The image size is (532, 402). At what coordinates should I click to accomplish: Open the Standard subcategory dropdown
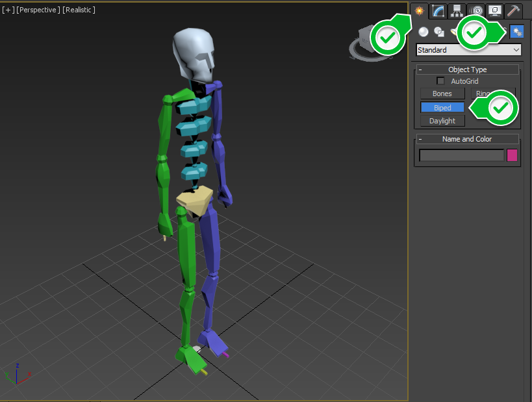point(468,50)
